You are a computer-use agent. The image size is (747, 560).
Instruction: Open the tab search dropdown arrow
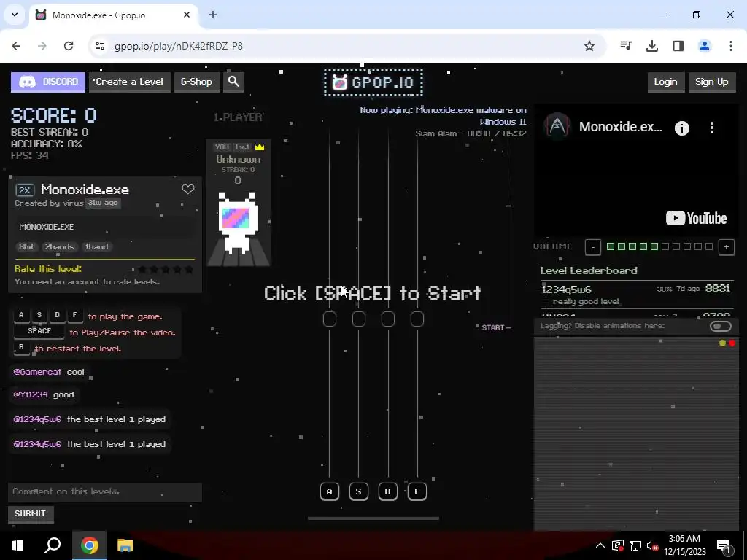click(x=15, y=15)
